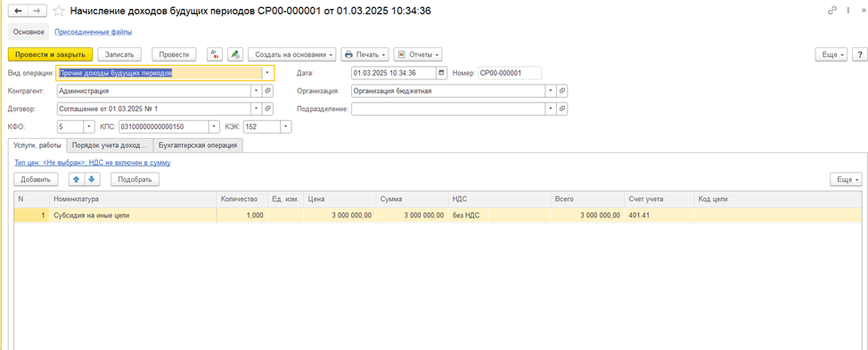Screen dimensions: 868x350
Task: Open the Присоединенные файлы link
Action: point(93,32)
